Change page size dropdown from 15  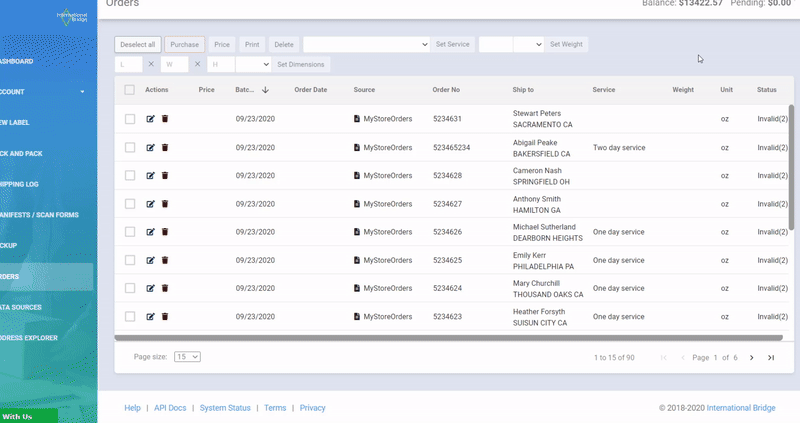187,357
